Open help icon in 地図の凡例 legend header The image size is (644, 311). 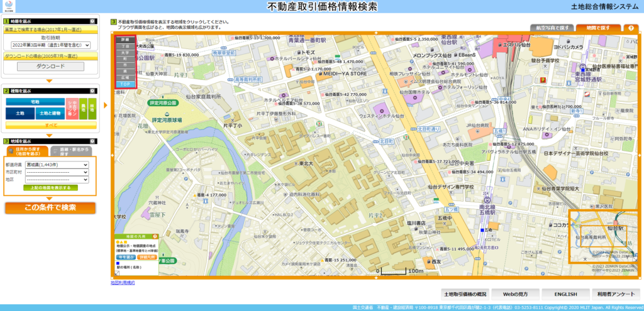point(155,237)
